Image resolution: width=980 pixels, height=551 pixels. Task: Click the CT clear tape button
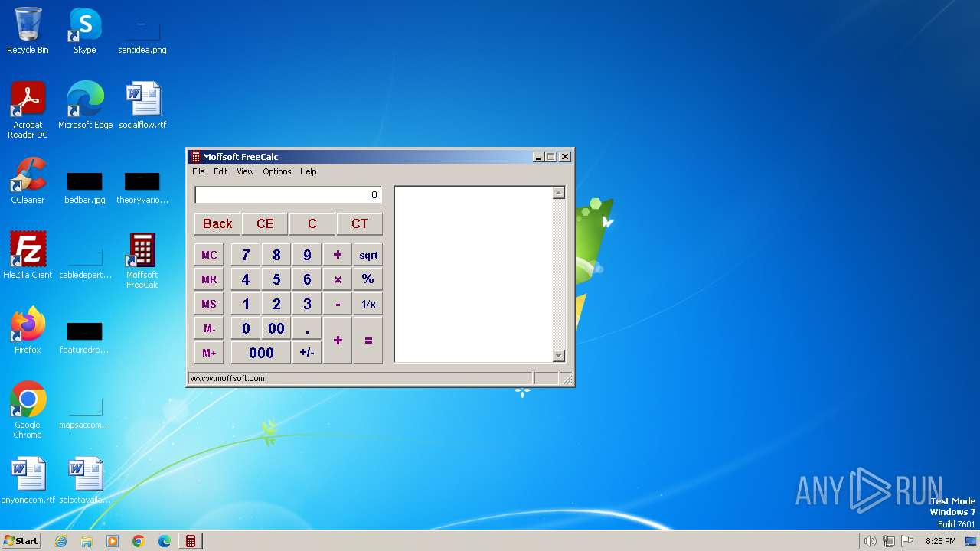[x=360, y=223]
